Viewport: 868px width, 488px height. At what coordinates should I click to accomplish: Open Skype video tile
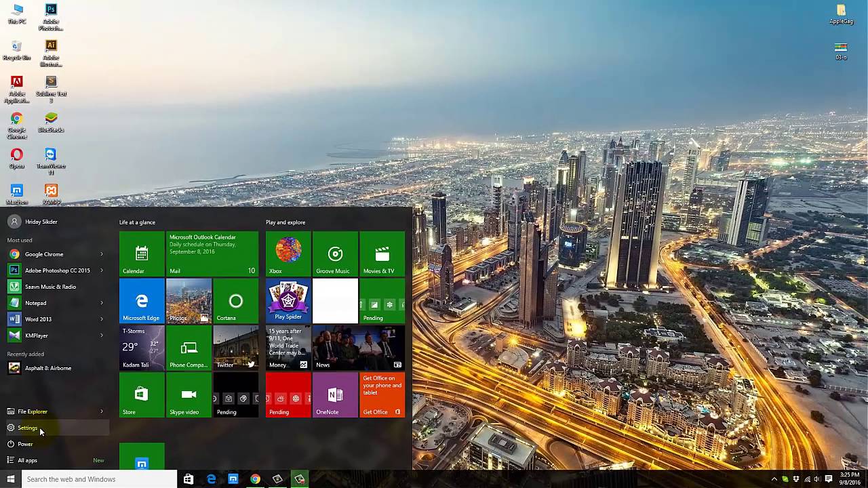(x=189, y=394)
